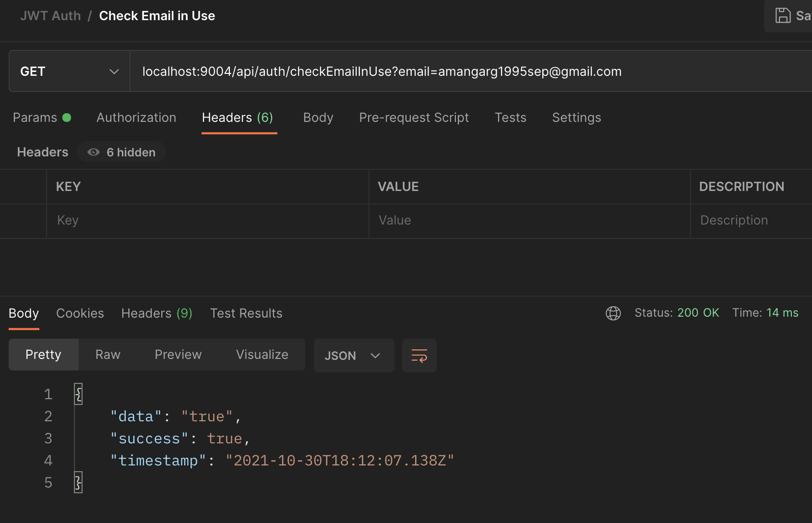Click the header Value input cell
Image resolution: width=812 pixels, height=523 pixels.
coord(529,221)
